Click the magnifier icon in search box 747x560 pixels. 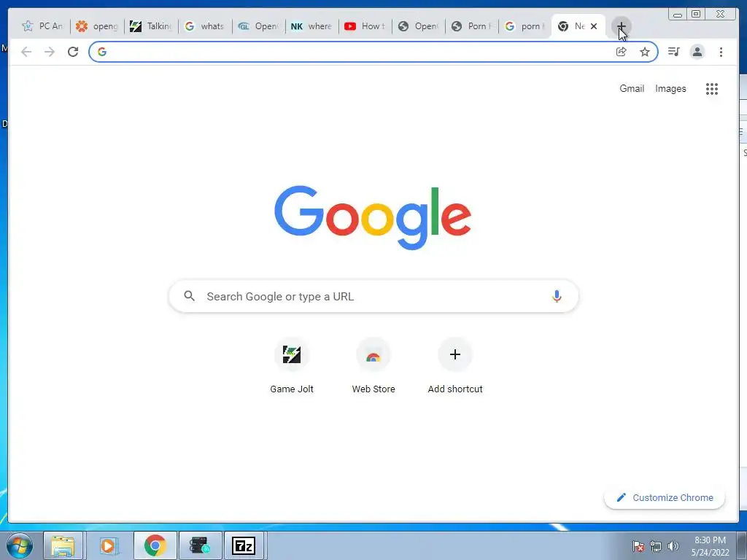click(189, 296)
